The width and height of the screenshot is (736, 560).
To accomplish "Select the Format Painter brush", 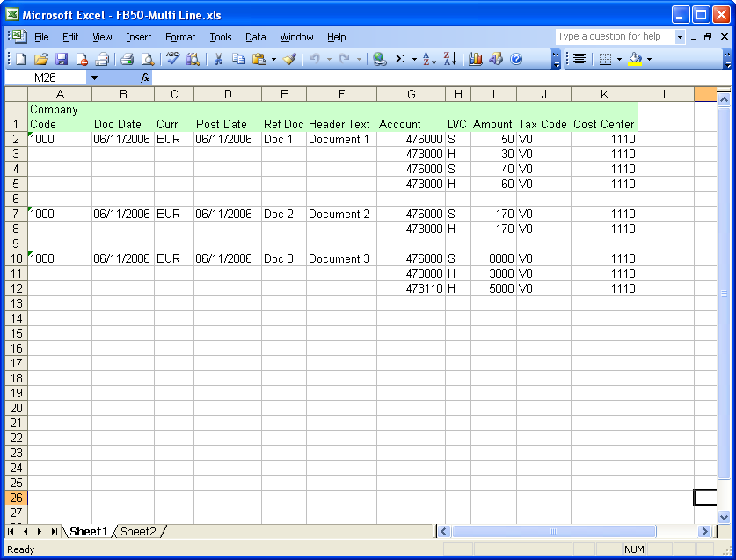I will [289, 59].
